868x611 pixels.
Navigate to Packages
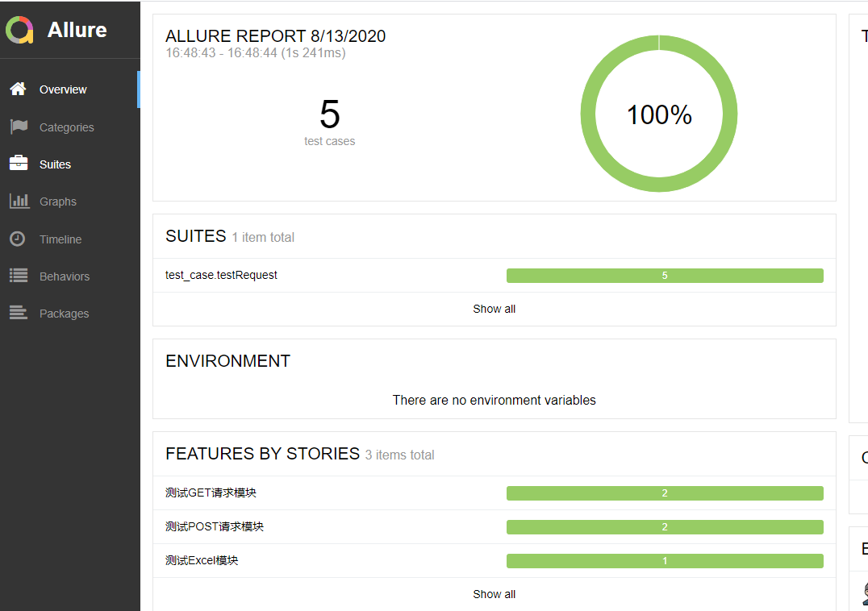[x=69, y=314]
